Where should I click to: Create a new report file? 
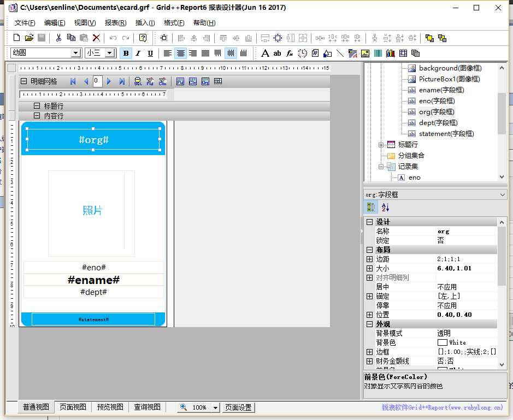point(16,38)
